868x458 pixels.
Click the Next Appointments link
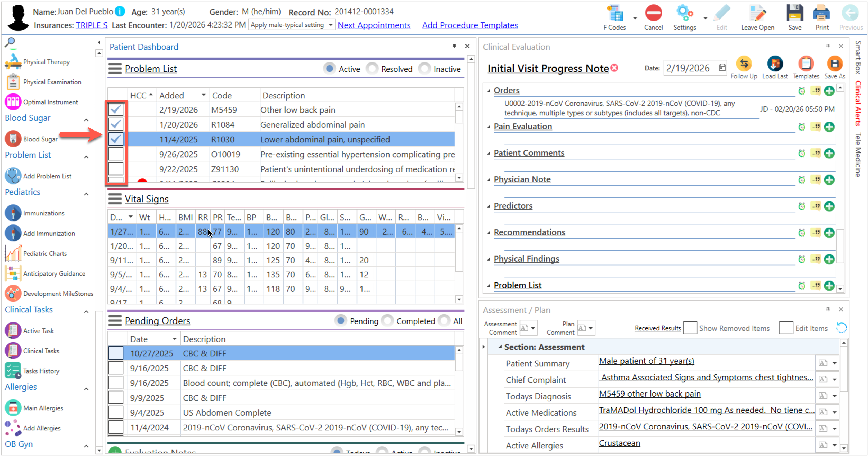pos(374,25)
